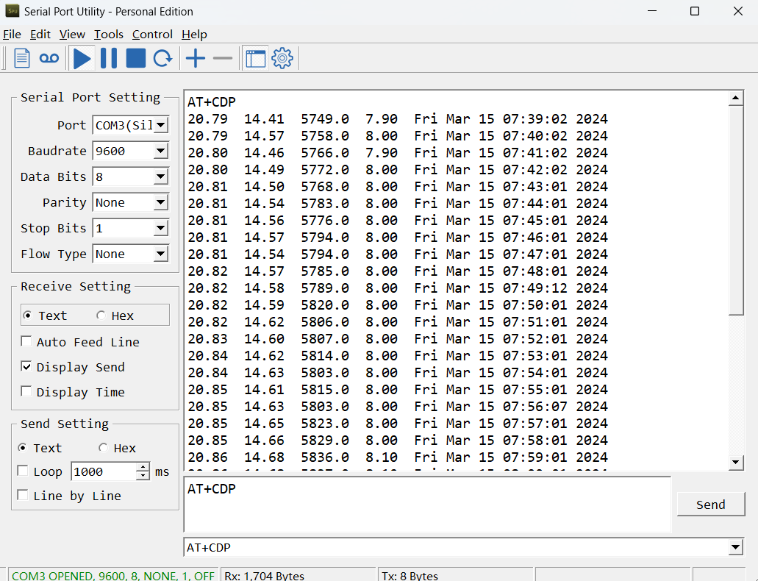758x581 pixels.
Task: Toggle the panel layout window icon
Action: click(x=255, y=58)
